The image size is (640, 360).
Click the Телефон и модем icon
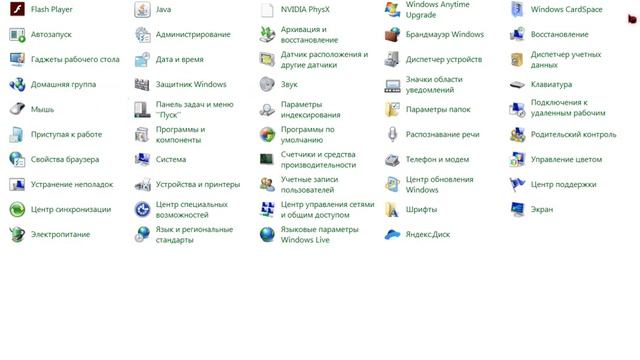[x=392, y=159]
